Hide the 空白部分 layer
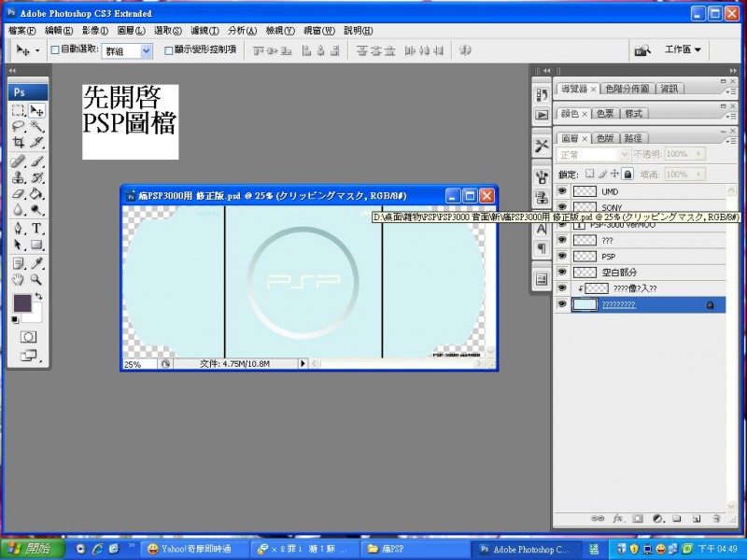The image size is (747, 560). (562, 272)
